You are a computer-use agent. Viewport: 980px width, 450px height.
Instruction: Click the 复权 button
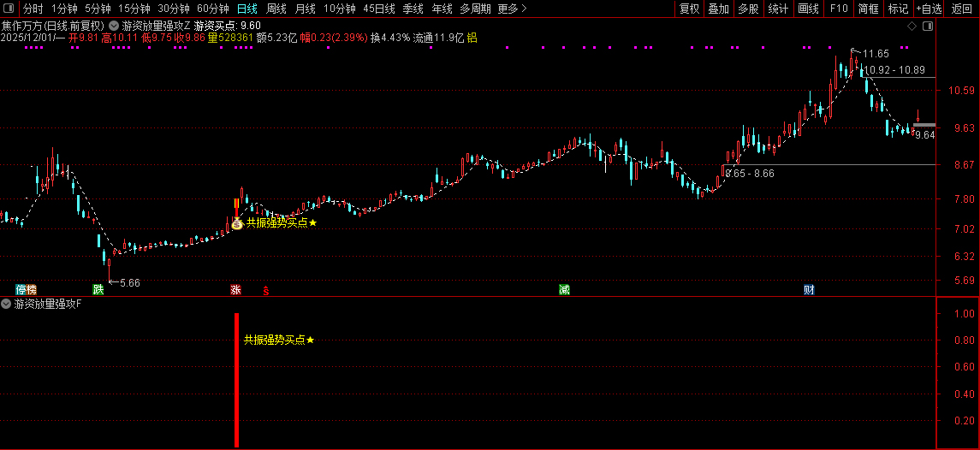click(689, 9)
